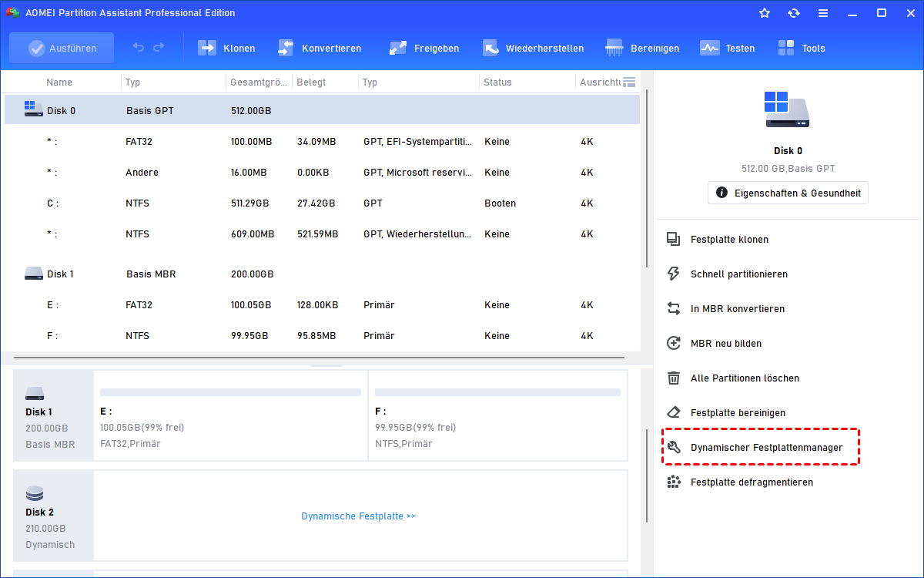Choose Festplatte klonen option text

point(729,240)
